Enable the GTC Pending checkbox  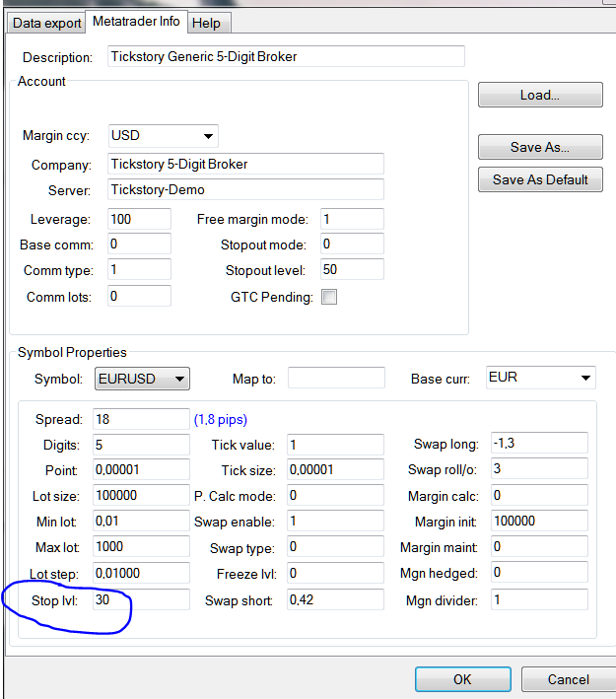(329, 297)
